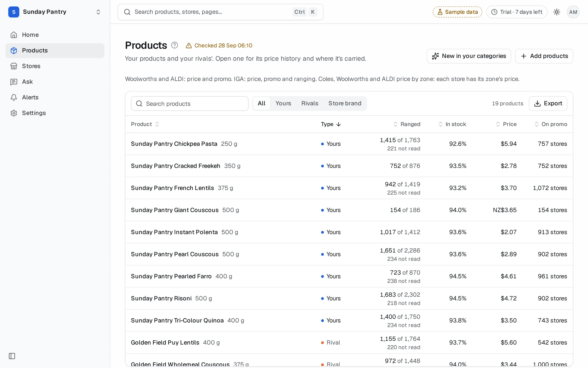Sort by the In stock column

tap(452, 124)
